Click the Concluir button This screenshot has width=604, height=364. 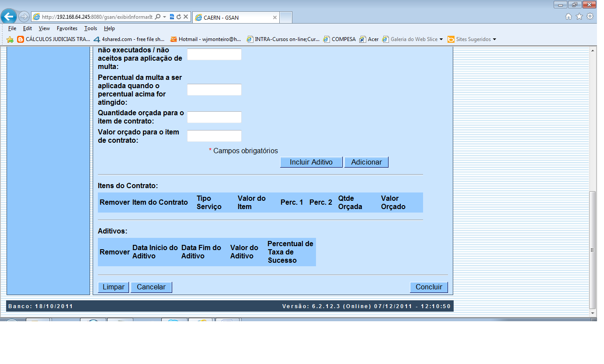(x=429, y=287)
